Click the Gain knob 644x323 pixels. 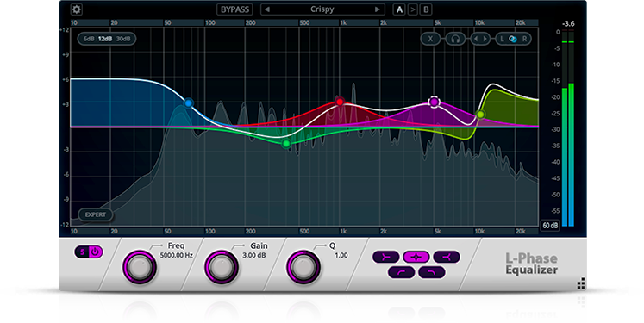pyautogui.click(x=222, y=267)
